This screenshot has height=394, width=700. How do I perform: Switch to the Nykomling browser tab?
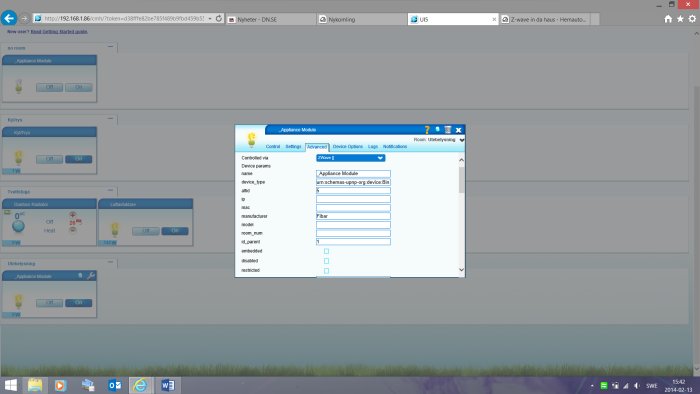point(362,19)
